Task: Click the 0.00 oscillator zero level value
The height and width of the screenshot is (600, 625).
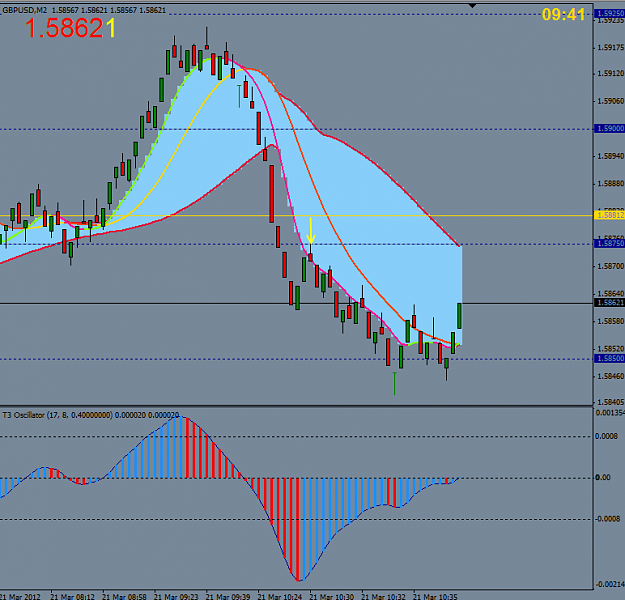Action: [x=603, y=477]
